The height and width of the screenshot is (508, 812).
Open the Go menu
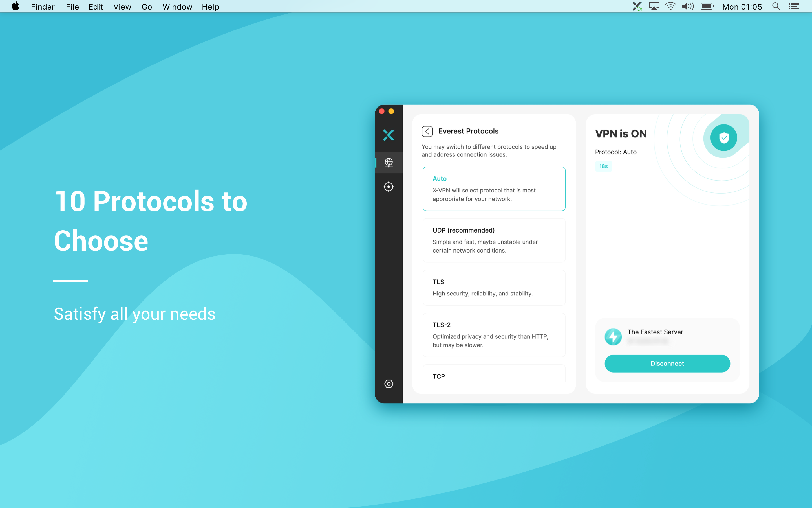(147, 7)
